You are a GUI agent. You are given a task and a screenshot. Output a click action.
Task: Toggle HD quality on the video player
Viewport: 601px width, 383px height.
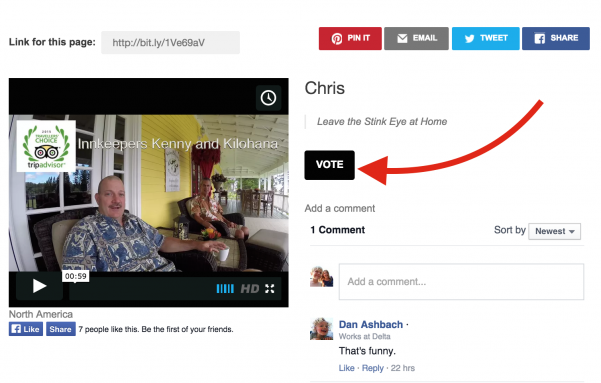click(x=250, y=289)
